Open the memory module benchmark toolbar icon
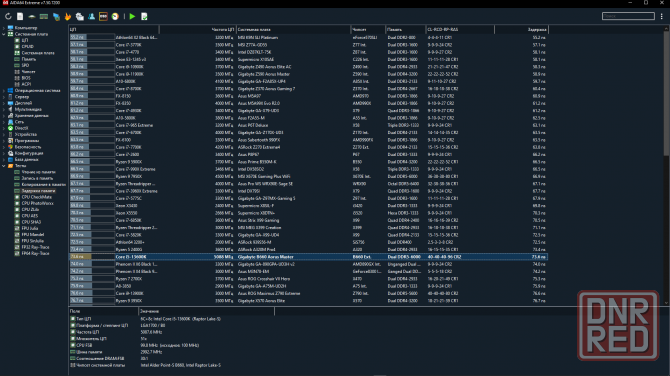The image size is (670, 376). click(x=44, y=16)
